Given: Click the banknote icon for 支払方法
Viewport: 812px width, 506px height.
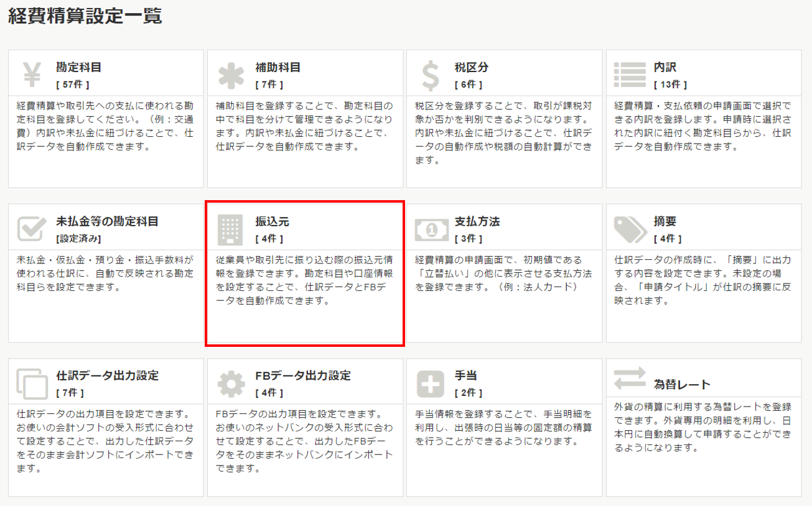Looking at the screenshot, I should (x=431, y=229).
